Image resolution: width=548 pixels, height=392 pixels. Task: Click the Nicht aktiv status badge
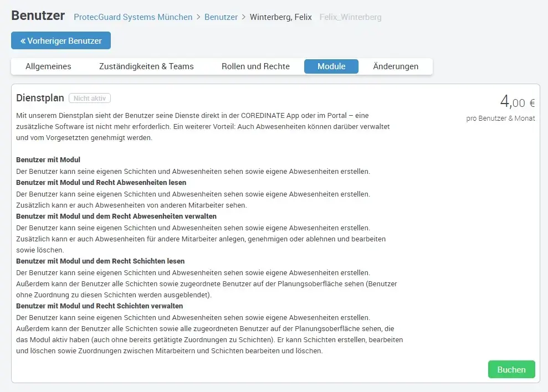(x=90, y=98)
